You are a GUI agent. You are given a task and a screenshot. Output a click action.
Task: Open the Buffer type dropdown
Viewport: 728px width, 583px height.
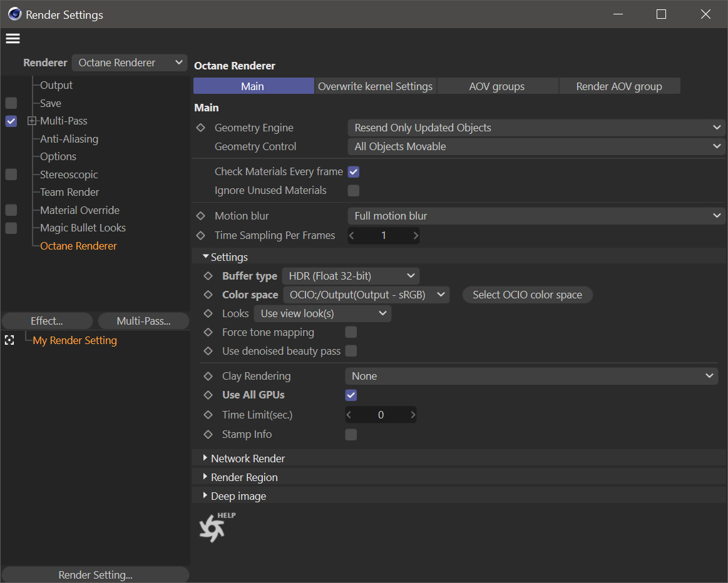tap(351, 276)
